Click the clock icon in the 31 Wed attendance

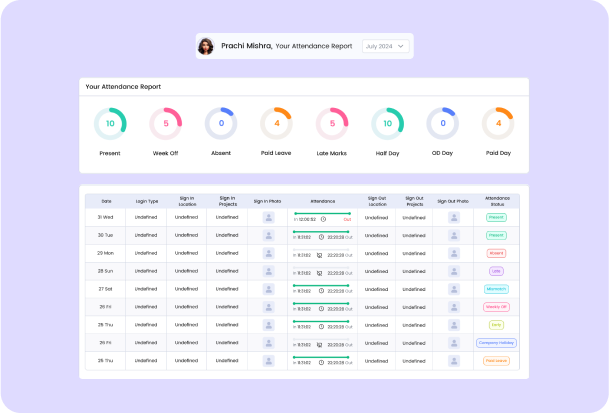(x=323, y=219)
